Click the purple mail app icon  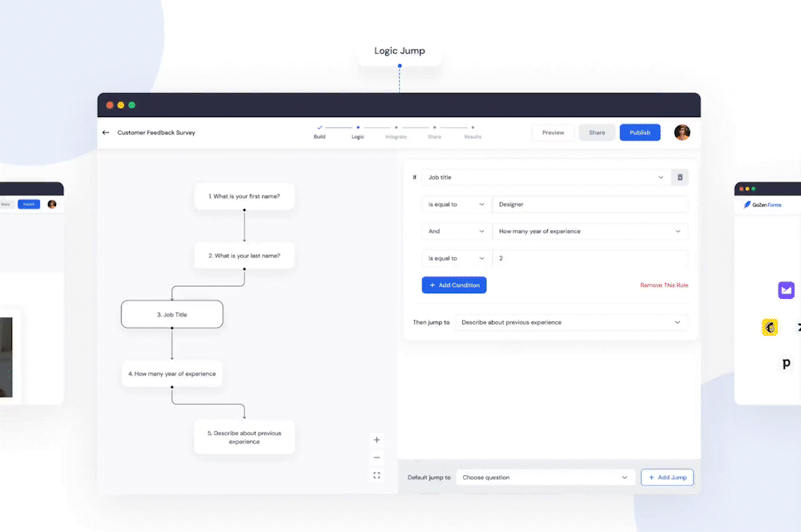[787, 290]
